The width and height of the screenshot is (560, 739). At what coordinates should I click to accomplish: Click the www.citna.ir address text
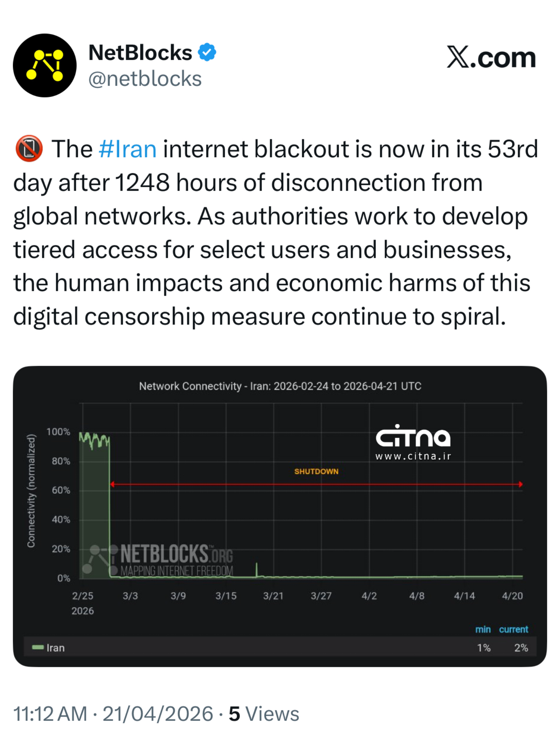point(413,456)
